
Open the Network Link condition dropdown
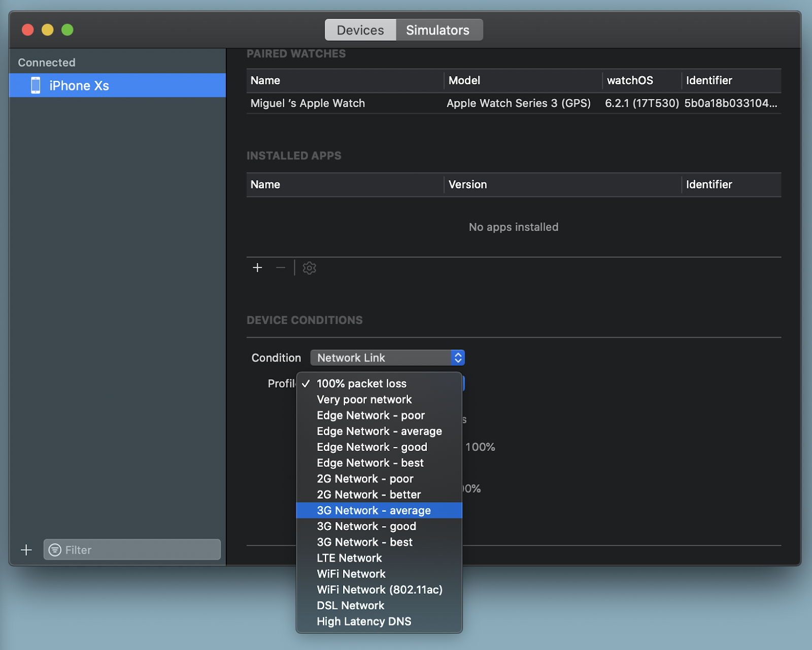pos(387,357)
